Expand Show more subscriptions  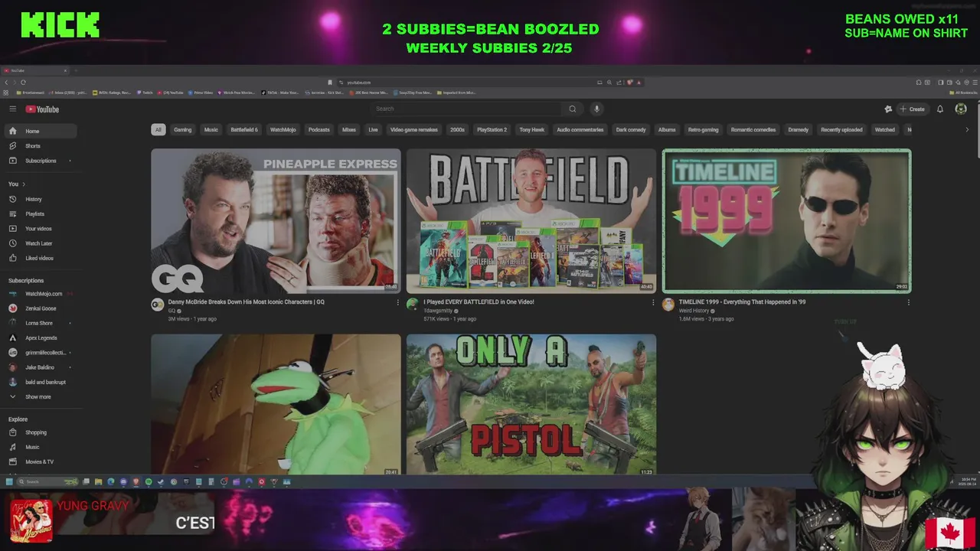tap(40, 396)
